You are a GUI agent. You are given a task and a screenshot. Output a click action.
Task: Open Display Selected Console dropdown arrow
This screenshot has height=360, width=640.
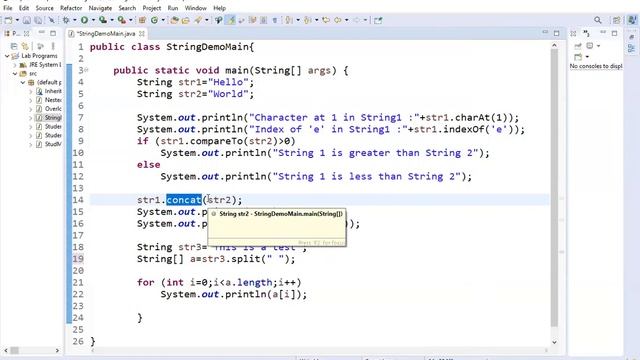598,46
